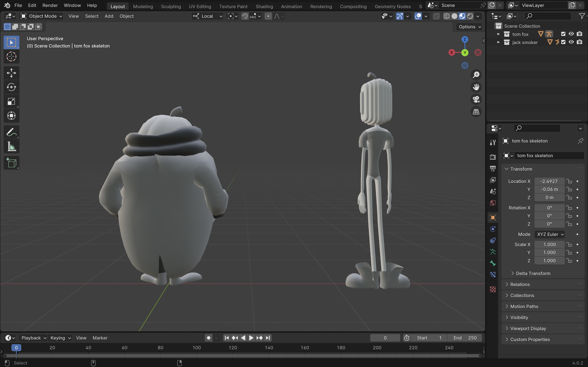This screenshot has height=367, width=588.
Task: Play the animation forward
Action: tap(251, 338)
